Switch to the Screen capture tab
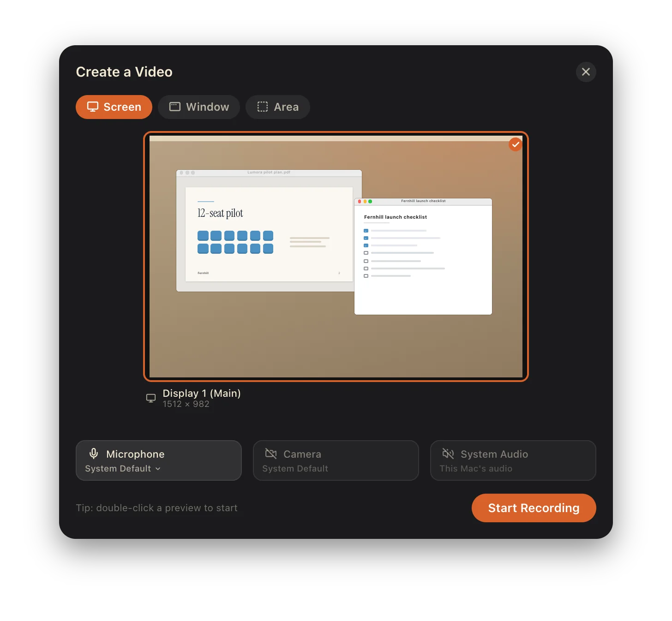 coord(114,107)
